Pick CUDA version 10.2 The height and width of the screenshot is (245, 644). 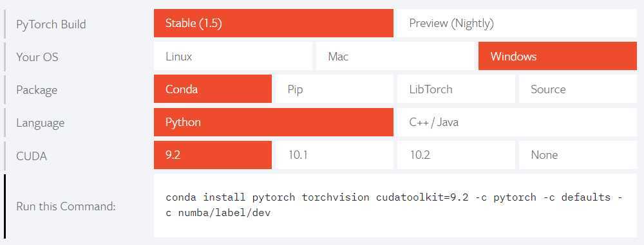tap(457, 155)
